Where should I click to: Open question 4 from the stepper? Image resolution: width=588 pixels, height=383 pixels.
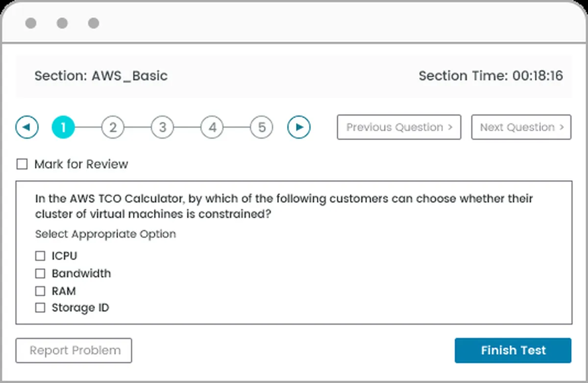[x=212, y=127]
